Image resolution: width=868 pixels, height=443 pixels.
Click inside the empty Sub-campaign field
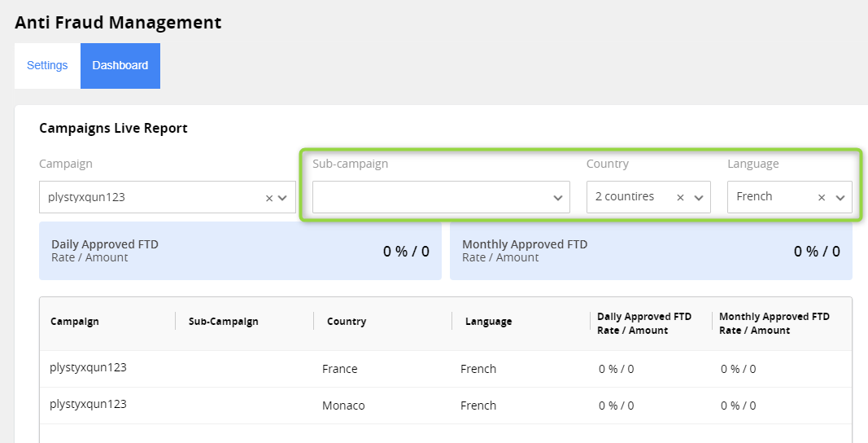point(441,197)
